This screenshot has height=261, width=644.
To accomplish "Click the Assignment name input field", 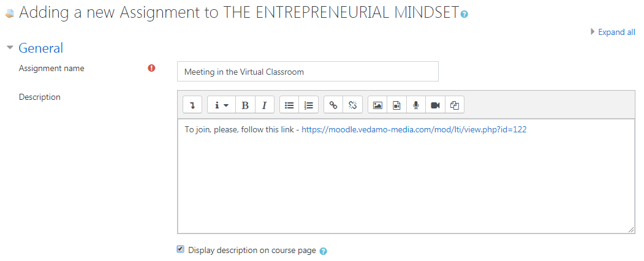I will click(308, 72).
